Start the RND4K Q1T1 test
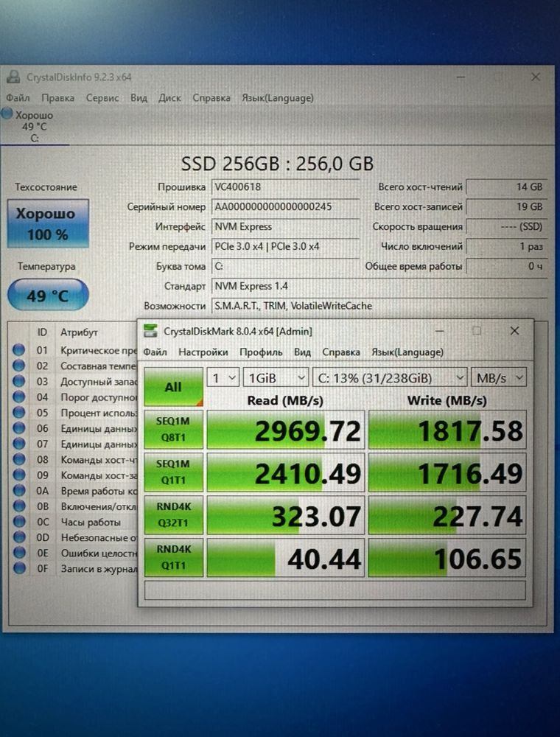This screenshot has height=737, width=560. click(x=173, y=557)
